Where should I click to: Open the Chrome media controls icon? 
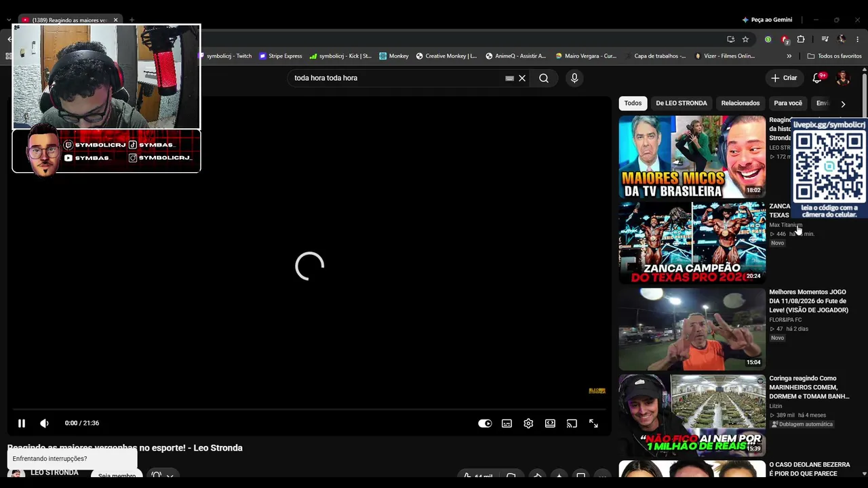coord(825,39)
